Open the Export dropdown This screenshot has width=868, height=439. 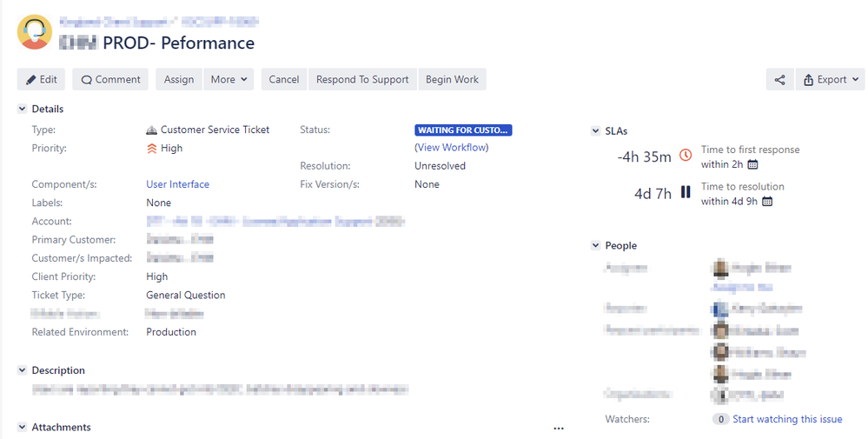pos(830,80)
